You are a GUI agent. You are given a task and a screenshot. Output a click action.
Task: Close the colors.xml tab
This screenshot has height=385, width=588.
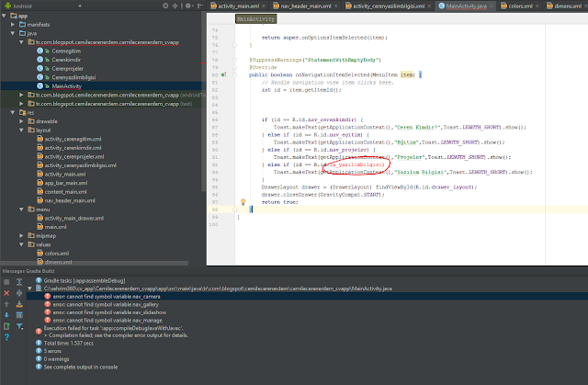tap(537, 6)
